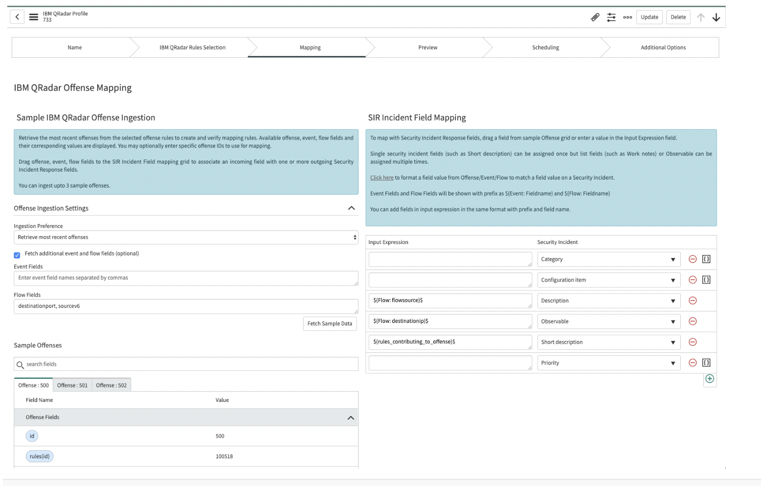Click the Flow Fields input
Image resolution: width=761 pixels, height=486 pixels.
(186, 306)
